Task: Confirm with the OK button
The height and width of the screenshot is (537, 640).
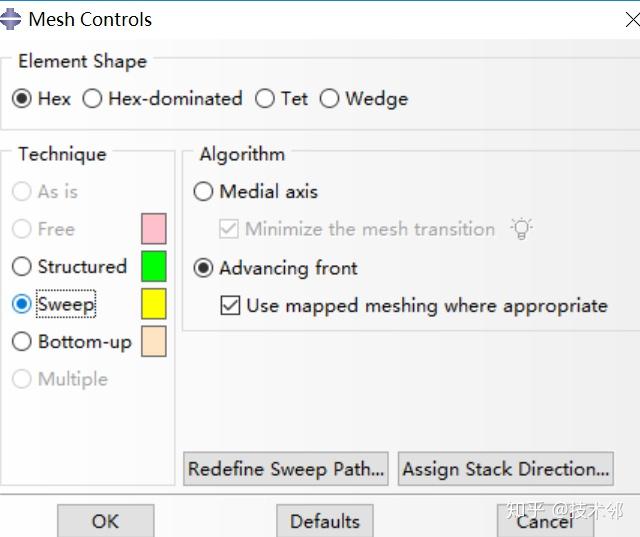Action: click(105, 521)
